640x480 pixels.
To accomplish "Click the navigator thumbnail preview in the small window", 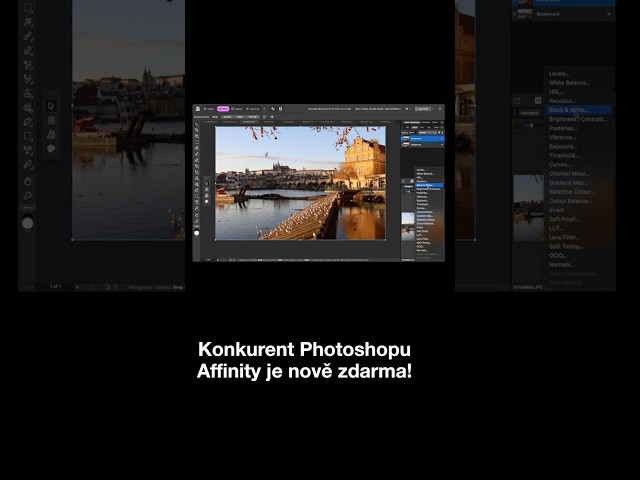I will pos(408,227).
